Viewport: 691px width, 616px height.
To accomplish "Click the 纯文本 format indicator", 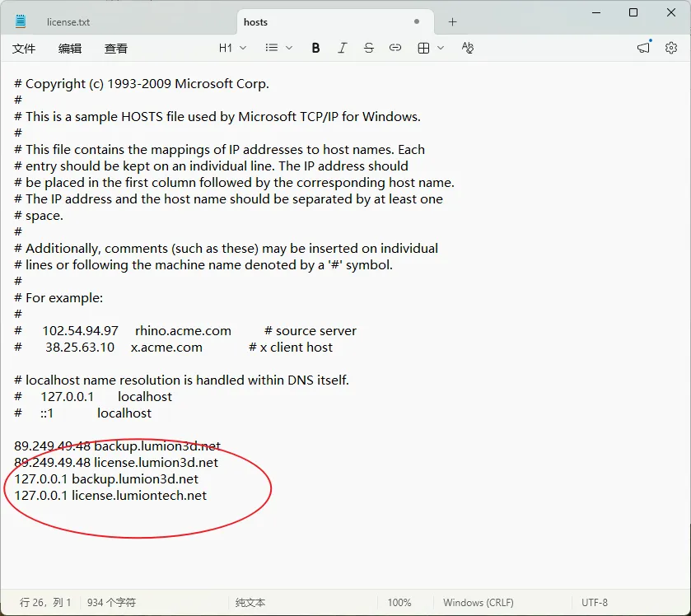I will (250, 602).
